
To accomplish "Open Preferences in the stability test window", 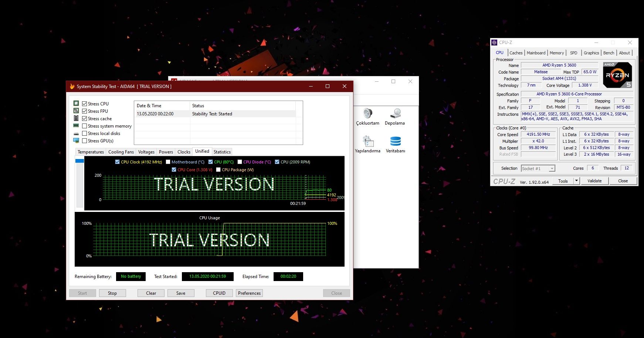I will [250, 293].
